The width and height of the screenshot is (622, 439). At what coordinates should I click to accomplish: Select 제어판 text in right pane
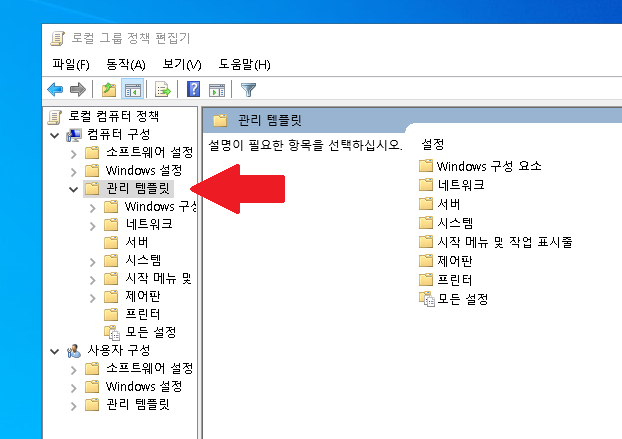(455, 261)
